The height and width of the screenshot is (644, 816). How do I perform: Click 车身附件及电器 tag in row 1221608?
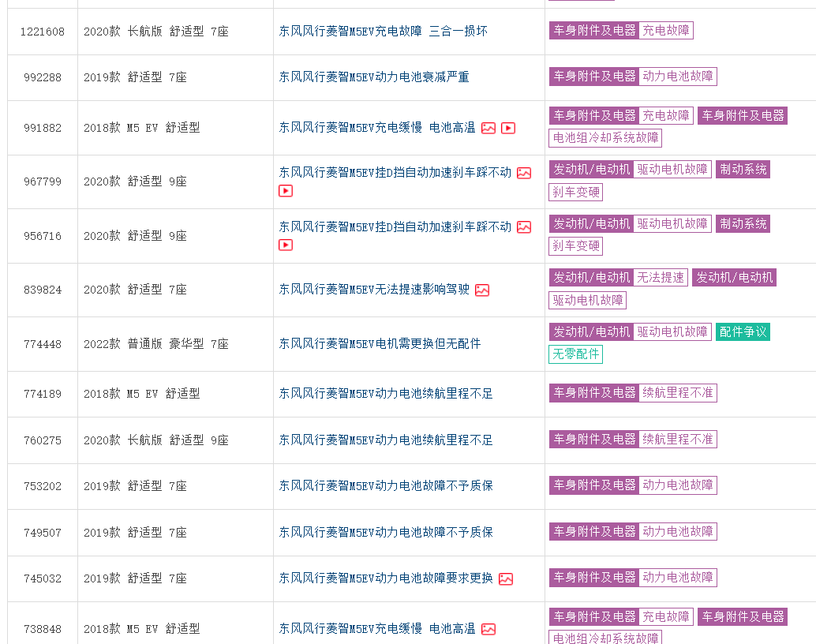pos(594,30)
